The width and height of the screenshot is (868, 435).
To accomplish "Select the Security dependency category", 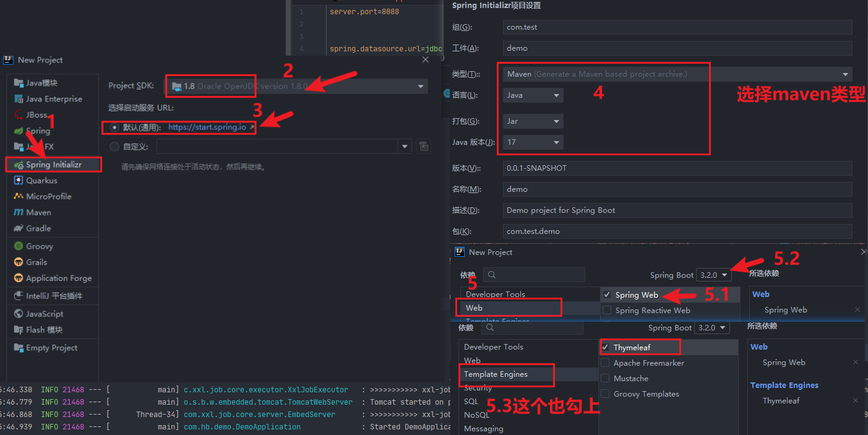I will click(478, 388).
